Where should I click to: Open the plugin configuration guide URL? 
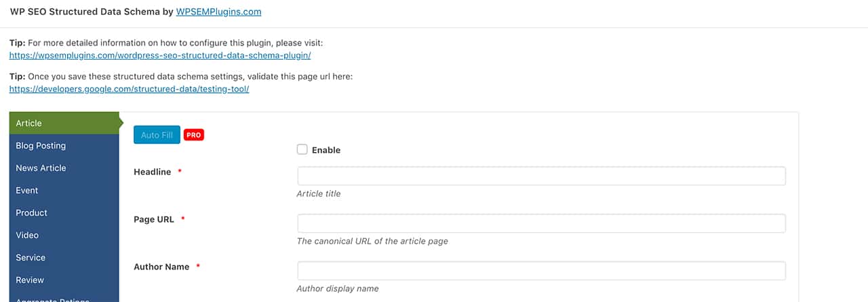tap(160, 55)
